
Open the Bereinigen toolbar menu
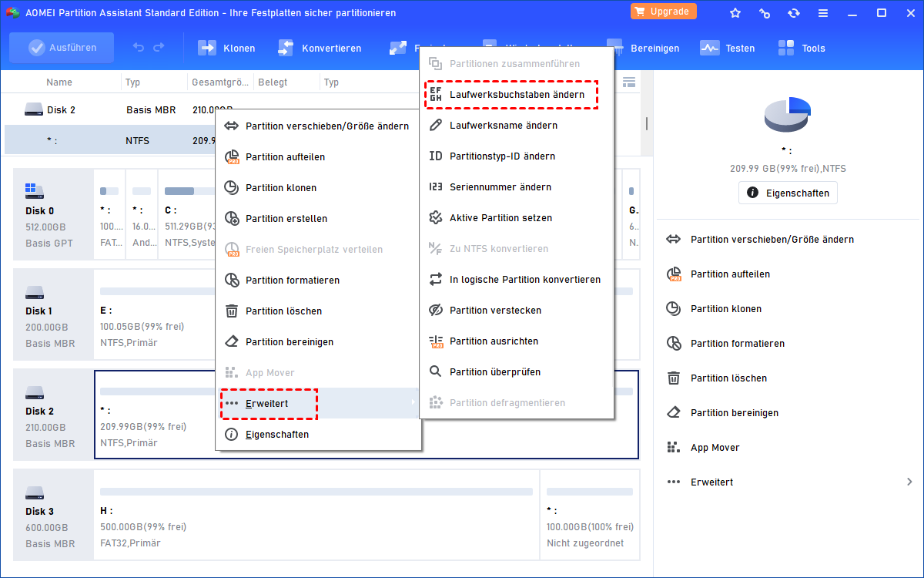click(x=643, y=48)
